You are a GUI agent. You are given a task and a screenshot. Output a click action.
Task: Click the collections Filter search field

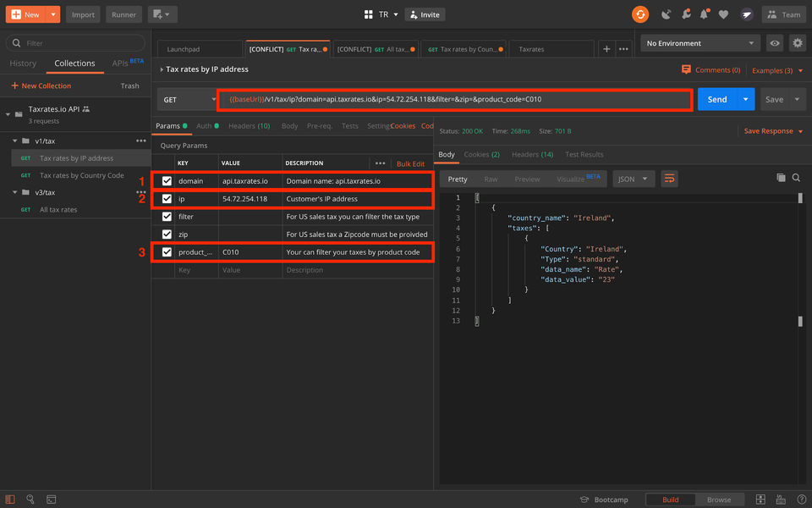pyautogui.click(x=75, y=43)
